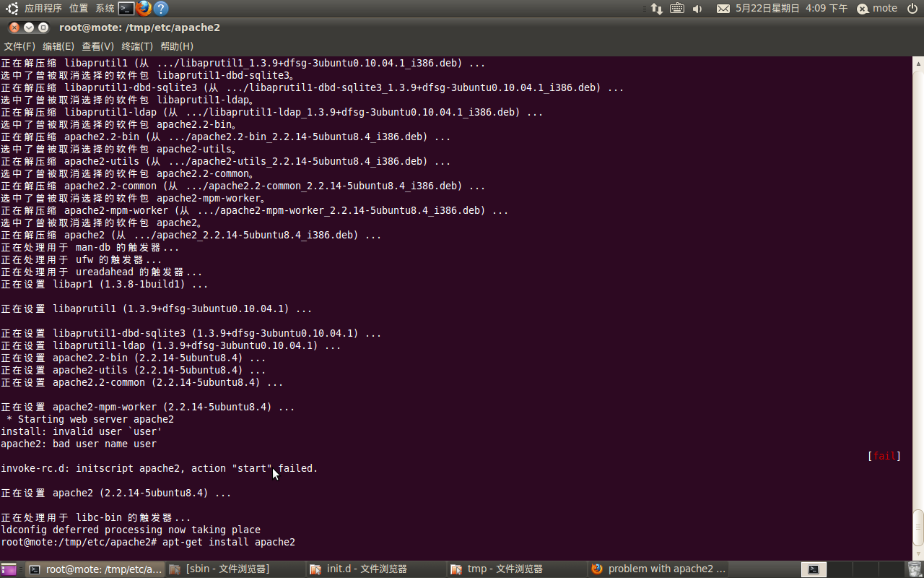Click '正在设置 apache2-mpm-worker' line

click(148, 407)
